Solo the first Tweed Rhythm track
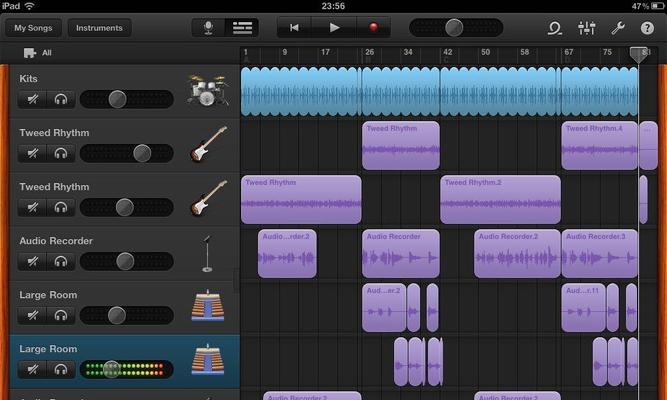667x400 pixels. point(61,154)
